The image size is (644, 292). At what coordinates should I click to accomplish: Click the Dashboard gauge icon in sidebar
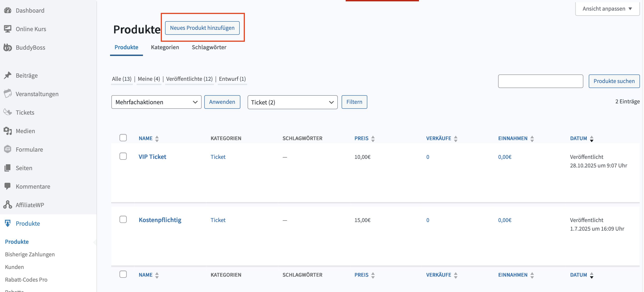click(8, 10)
